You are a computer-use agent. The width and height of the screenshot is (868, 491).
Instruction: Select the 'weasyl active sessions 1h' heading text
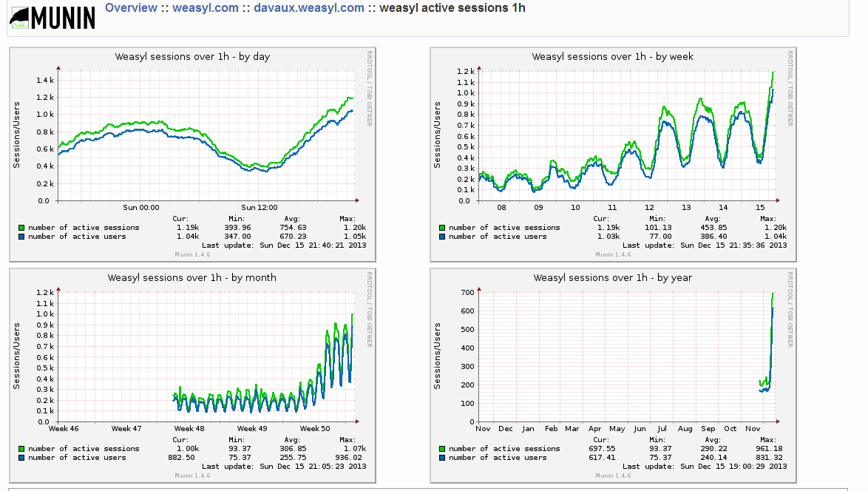pos(452,7)
